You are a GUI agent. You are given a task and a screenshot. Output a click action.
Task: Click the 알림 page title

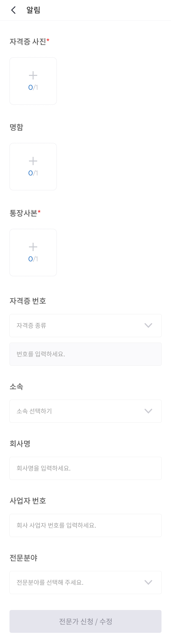point(33,10)
